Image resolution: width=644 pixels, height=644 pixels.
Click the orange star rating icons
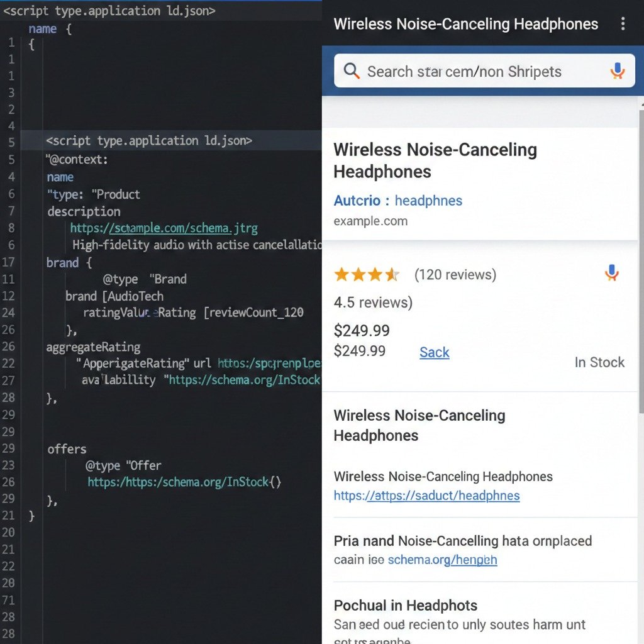coord(367,274)
